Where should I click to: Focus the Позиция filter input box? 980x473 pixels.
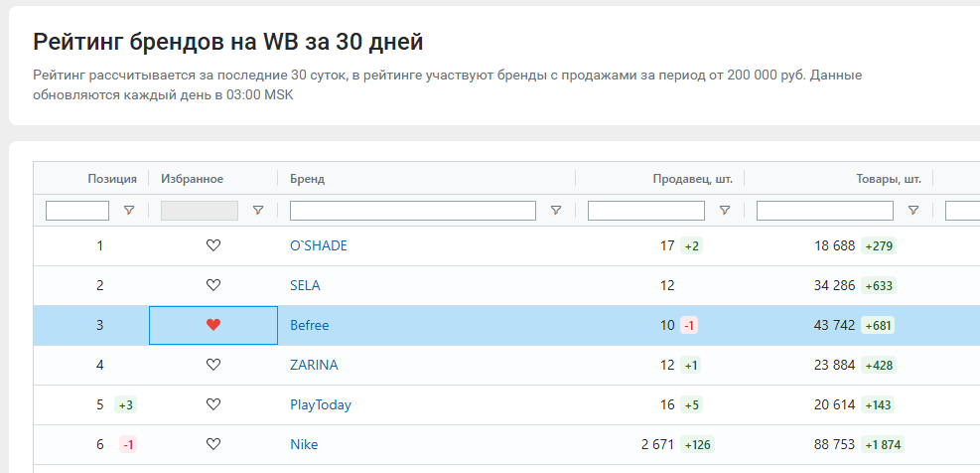click(77, 211)
